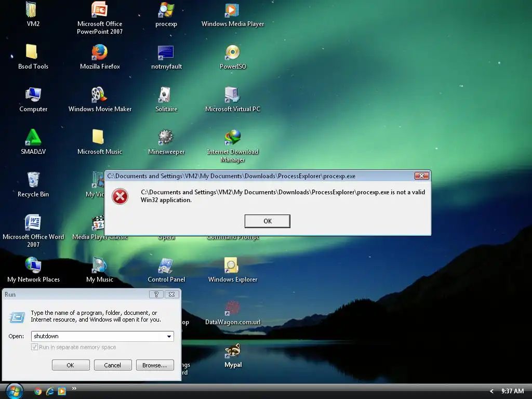
Task: Show hidden system tray icons arrow
Action: pyautogui.click(x=491, y=391)
